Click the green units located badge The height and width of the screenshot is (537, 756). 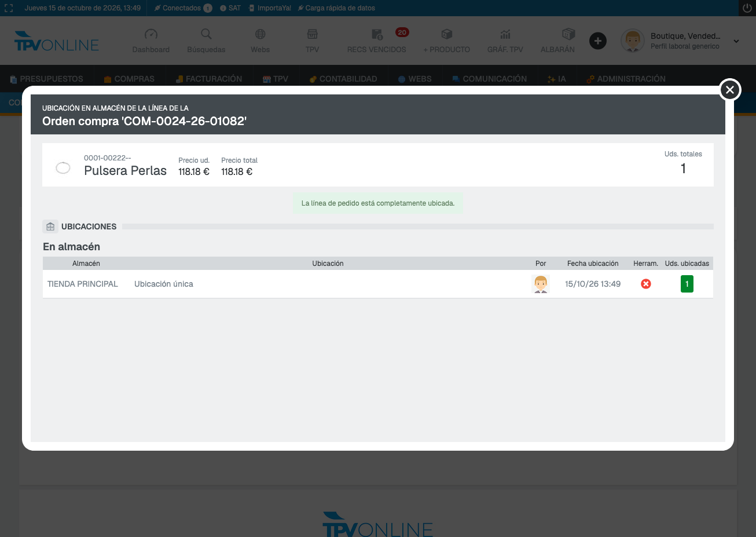tap(687, 284)
